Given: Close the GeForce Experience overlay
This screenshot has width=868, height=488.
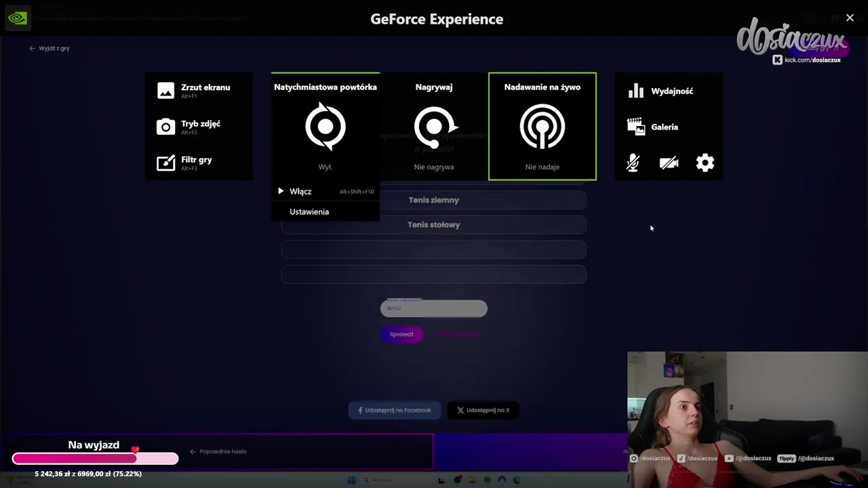Looking at the screenshot, I should point(850,18).
